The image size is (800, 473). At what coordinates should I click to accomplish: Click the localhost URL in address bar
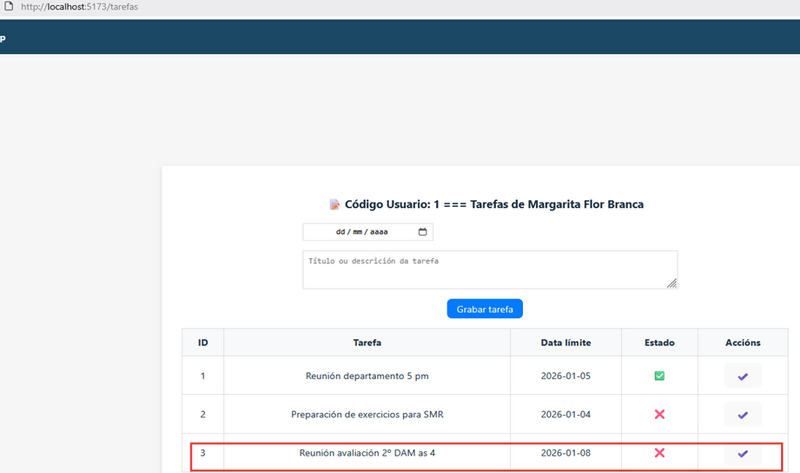pyautogui.click(x=79, y=7)
